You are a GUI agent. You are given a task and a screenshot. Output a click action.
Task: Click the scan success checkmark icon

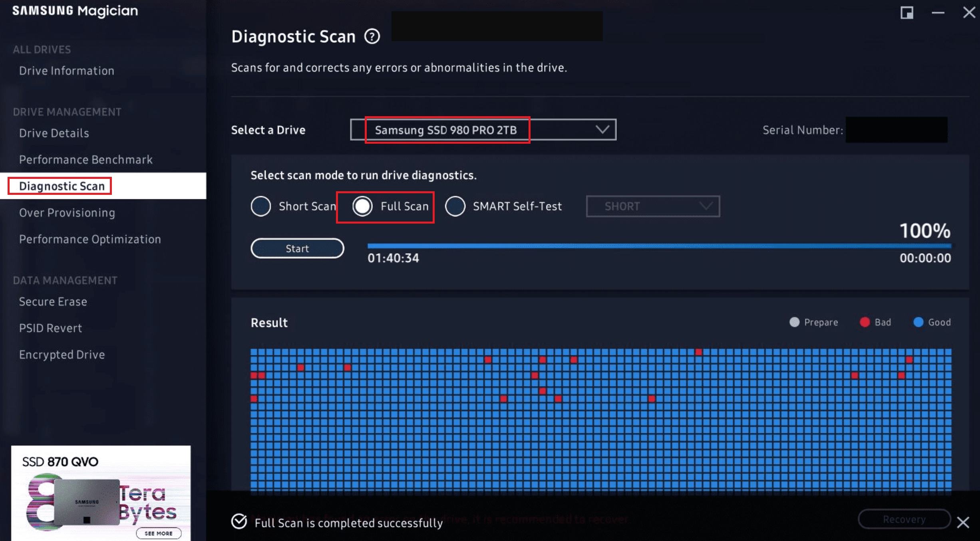pyautogui.click(x=239, y=521)
